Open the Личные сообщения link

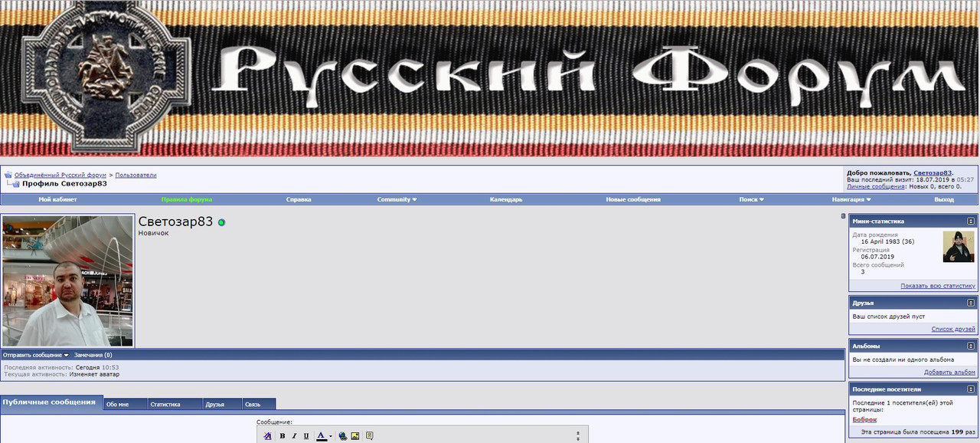tap(877, 186)
